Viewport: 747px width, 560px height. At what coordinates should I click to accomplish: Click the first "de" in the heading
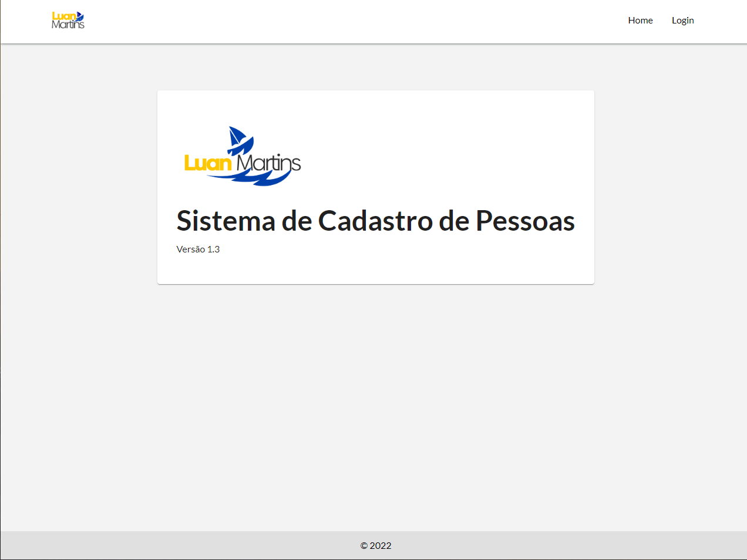point(297,221)
